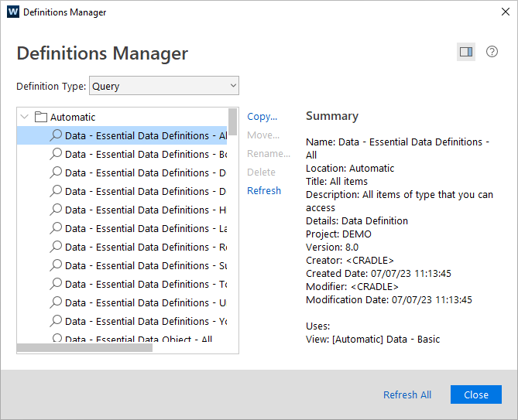
Task: Toggle the summary side panel icon
Action: 466,52
